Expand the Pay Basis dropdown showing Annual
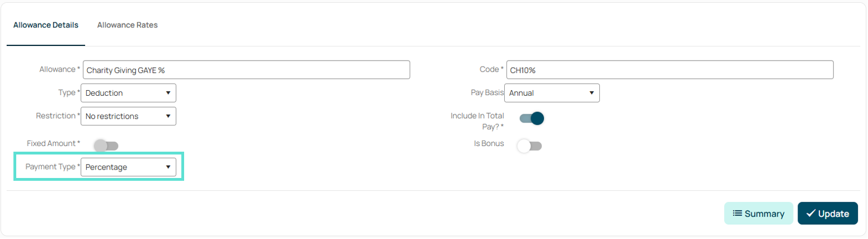This screenshot has width=868, height=239. [552, 93]
